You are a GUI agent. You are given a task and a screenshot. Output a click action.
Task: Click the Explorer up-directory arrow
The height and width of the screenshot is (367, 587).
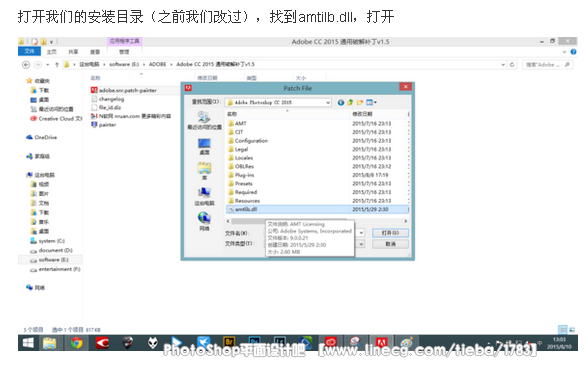tap(57, 65)
